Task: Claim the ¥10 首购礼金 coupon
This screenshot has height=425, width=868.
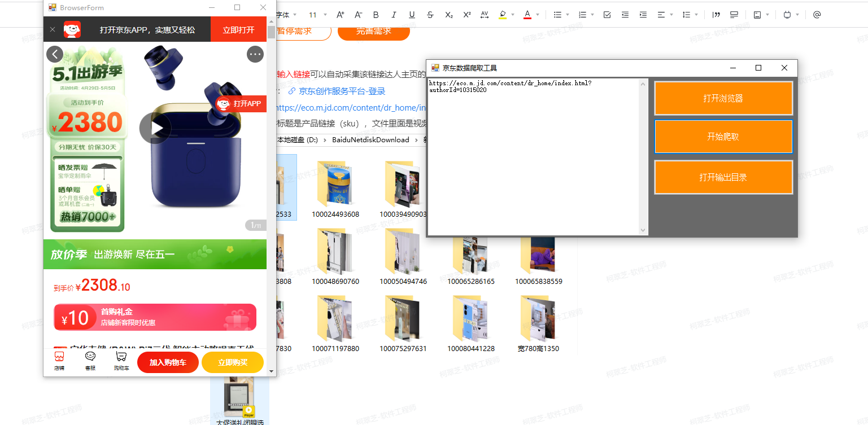Action: coord(155,317)
